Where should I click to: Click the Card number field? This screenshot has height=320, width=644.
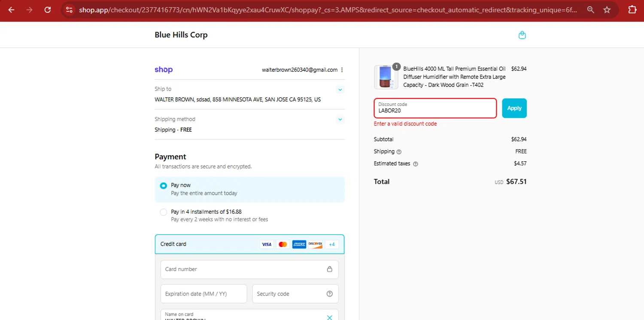(x=249, y=269)
